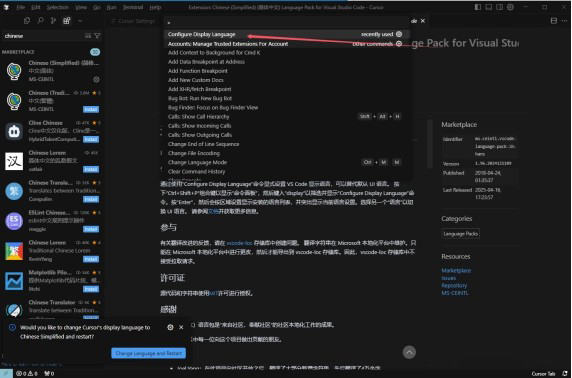Click the filter extensions funnel icon
572x378 pixels.
97,36
